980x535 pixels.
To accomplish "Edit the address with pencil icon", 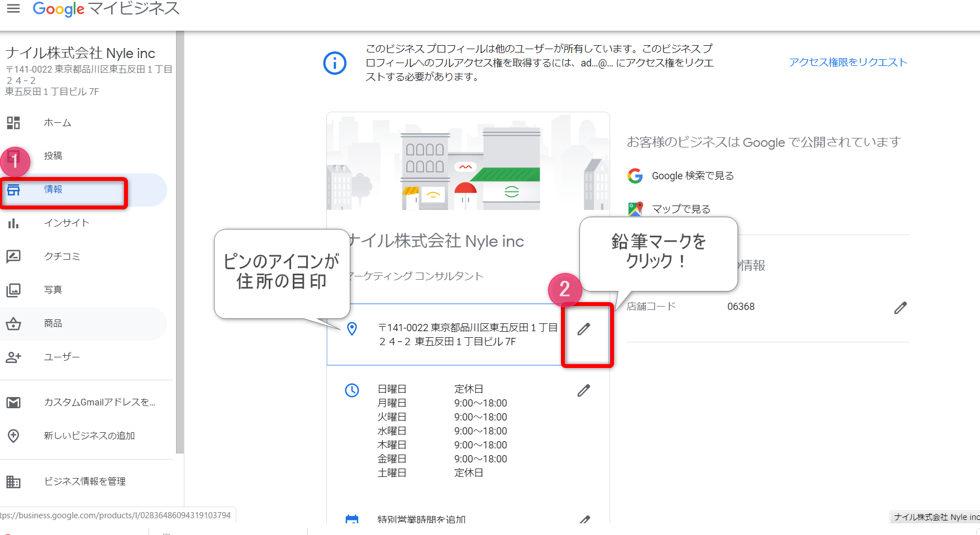I will pyautogui.click(x=584, y=329).
